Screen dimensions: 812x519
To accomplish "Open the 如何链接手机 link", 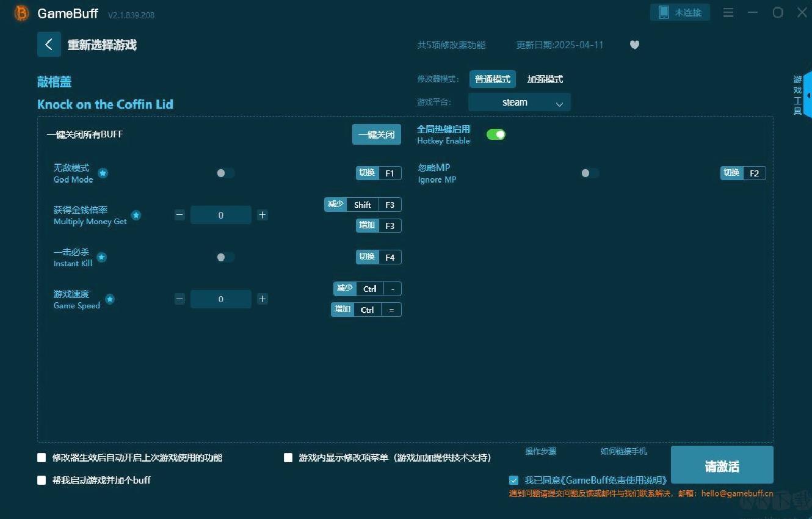I will coord(624,451).
